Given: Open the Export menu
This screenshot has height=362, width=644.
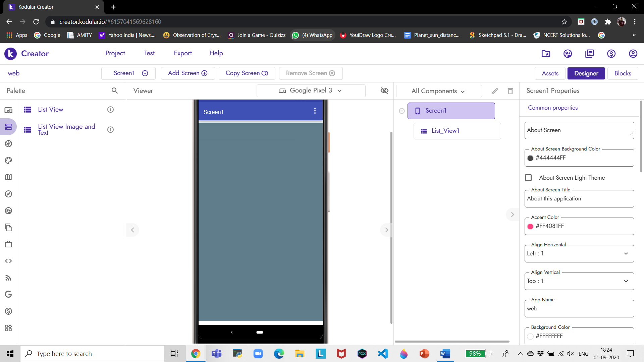Looking at the screenshot, I should tap(183, 53).
